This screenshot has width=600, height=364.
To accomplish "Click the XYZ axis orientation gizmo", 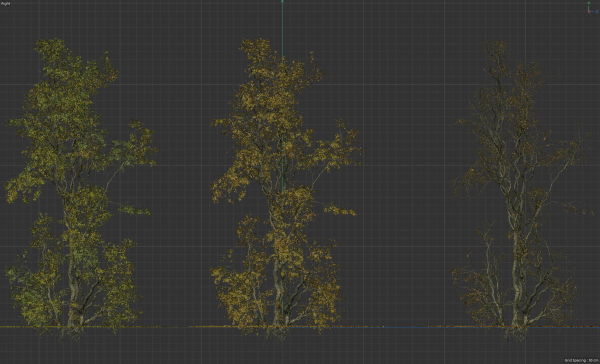I will tap(592, 8).
